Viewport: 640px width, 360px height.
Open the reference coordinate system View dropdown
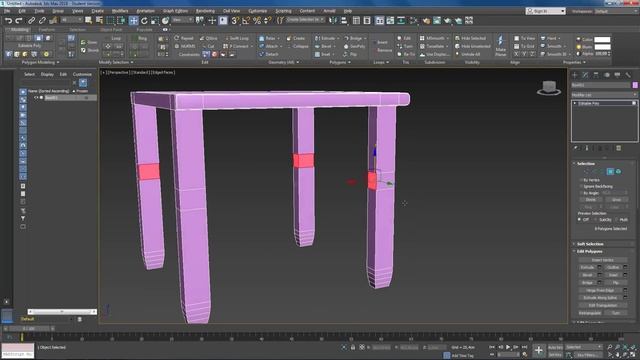click(x=182, y=20)
